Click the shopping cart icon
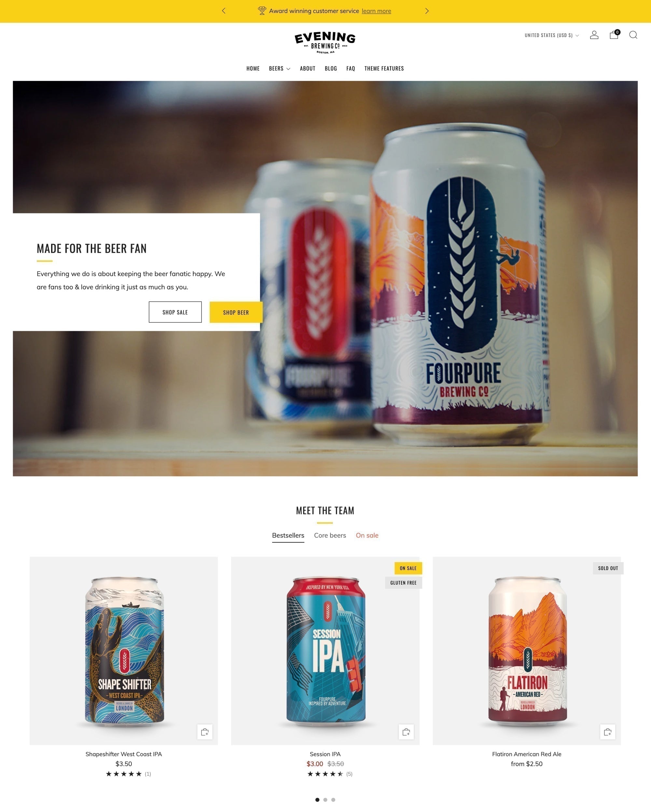Viewport: 651px width, 812px height. [x=614, y=35]
